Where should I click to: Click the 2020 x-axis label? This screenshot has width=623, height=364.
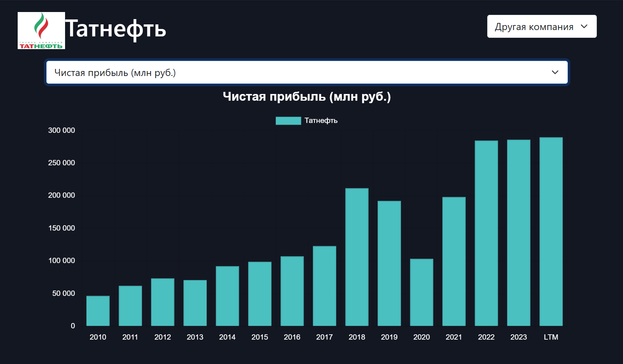click(x=421, y=337)
